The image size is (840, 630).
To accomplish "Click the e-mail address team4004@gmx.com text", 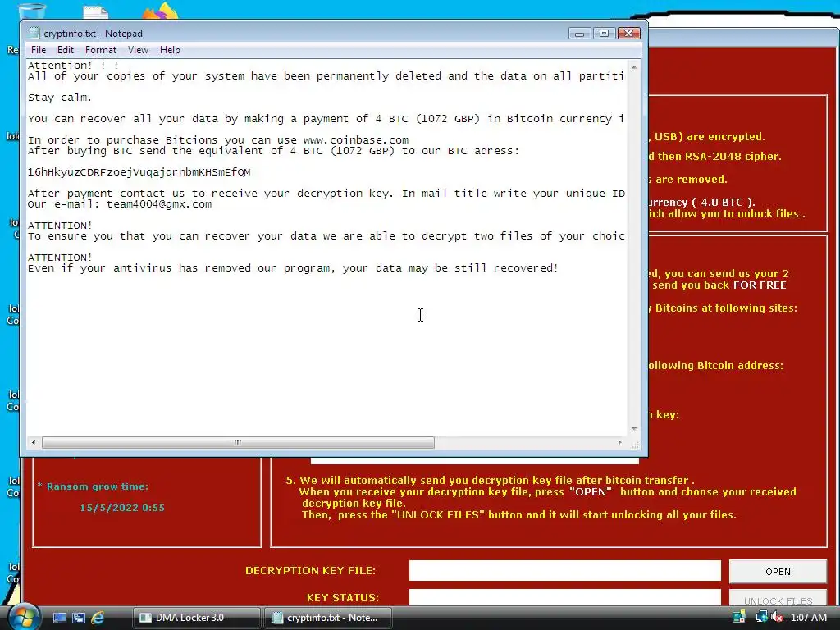I will [x=158, y=204].
